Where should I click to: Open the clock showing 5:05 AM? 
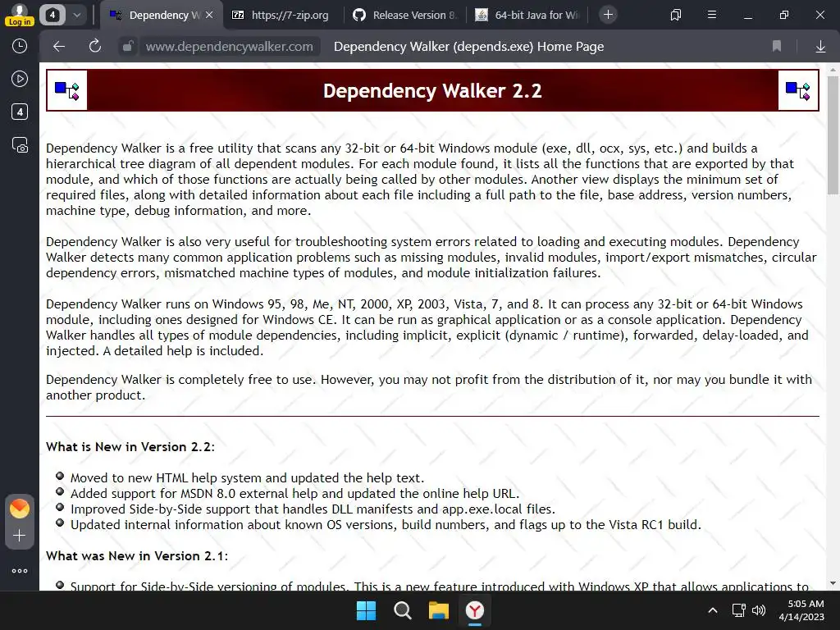click(x=801, y=610)
